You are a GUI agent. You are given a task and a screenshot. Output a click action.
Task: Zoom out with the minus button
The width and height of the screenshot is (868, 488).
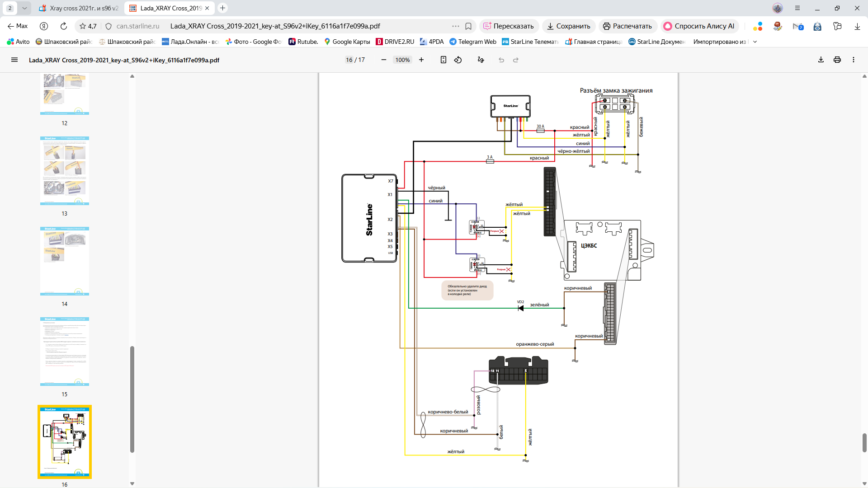click(x=384, y=60)
